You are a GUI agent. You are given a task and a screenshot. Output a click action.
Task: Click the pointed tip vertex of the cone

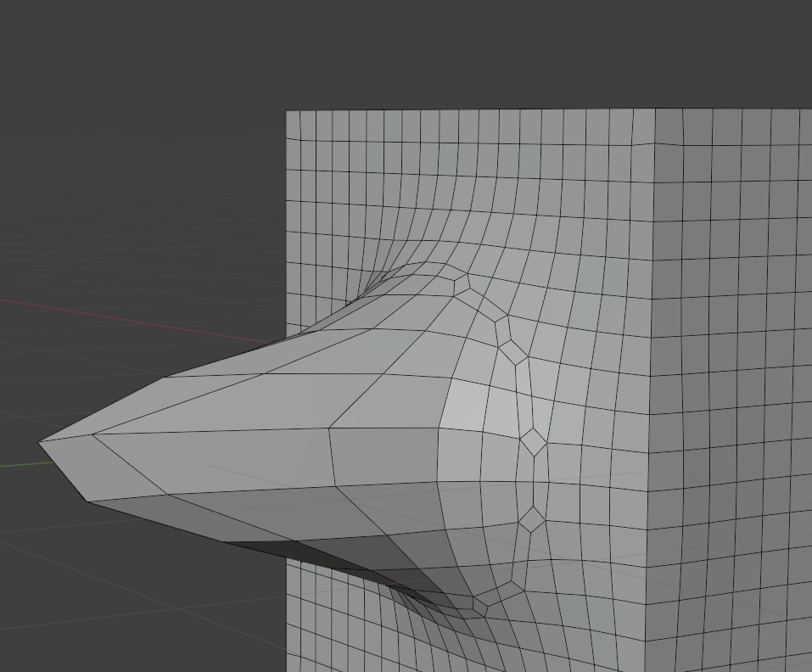click(40, 441)
